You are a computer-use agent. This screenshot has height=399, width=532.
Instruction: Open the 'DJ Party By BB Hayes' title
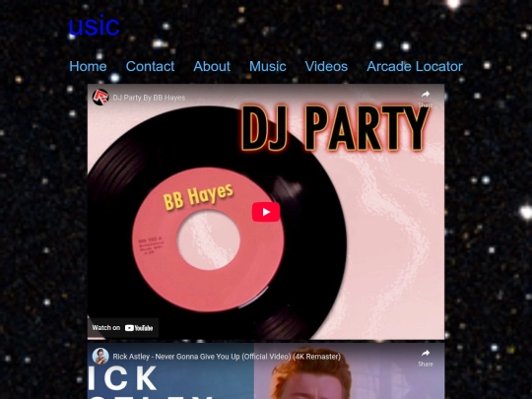[x=149, y=98]
